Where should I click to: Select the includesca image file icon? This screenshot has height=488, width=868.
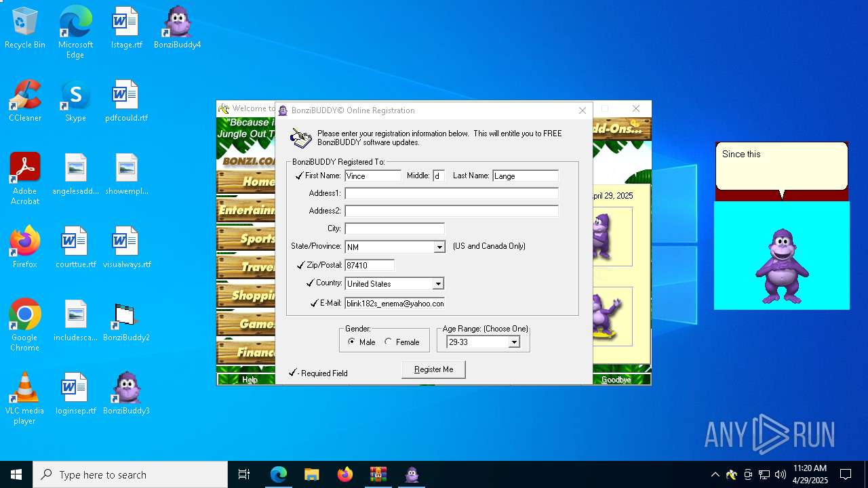point(75,321)
